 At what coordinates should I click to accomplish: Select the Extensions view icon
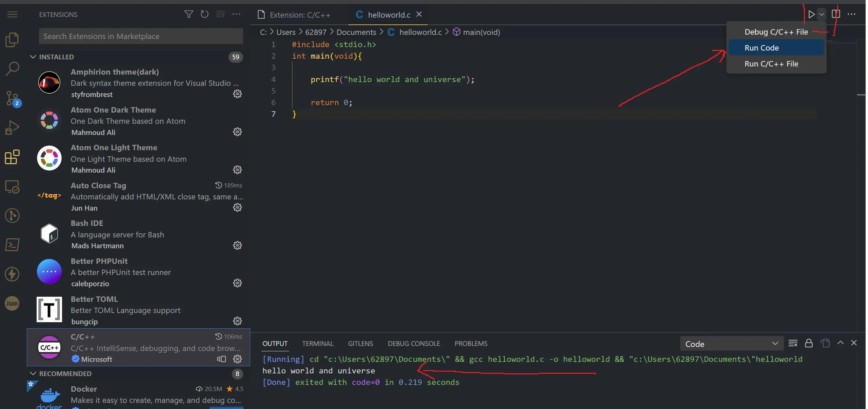[12, 157]
